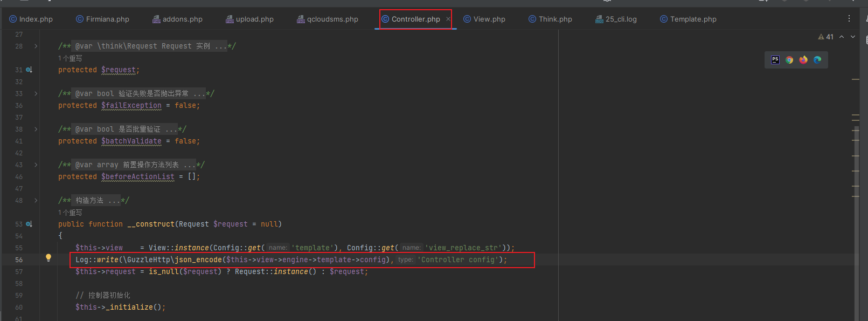Screen dimensions: 868x321
Task: Click the 25_cli.log tab file icon
Action: click(x=599, y=19)
